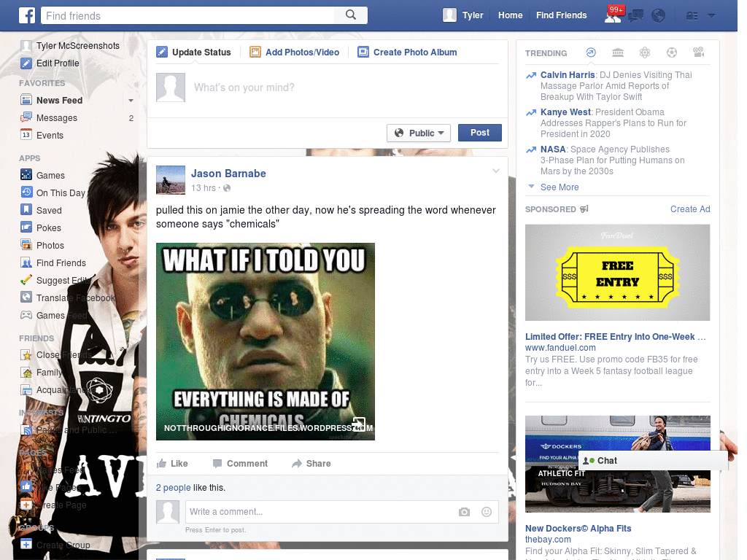Click the 2 people likes link

174,488
